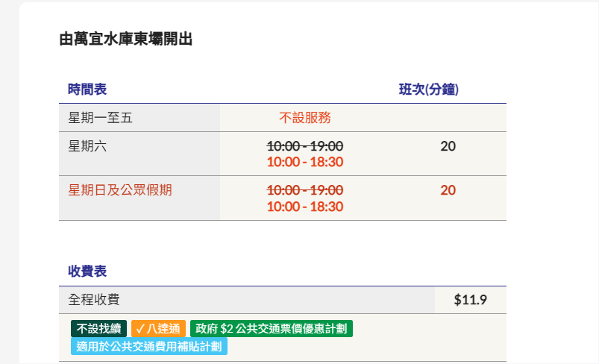599x364 pixels.
Task: Click the revised 10:00 - 18:30 time for 星期六
Action: pyautogui.click(x=305, y=162)
